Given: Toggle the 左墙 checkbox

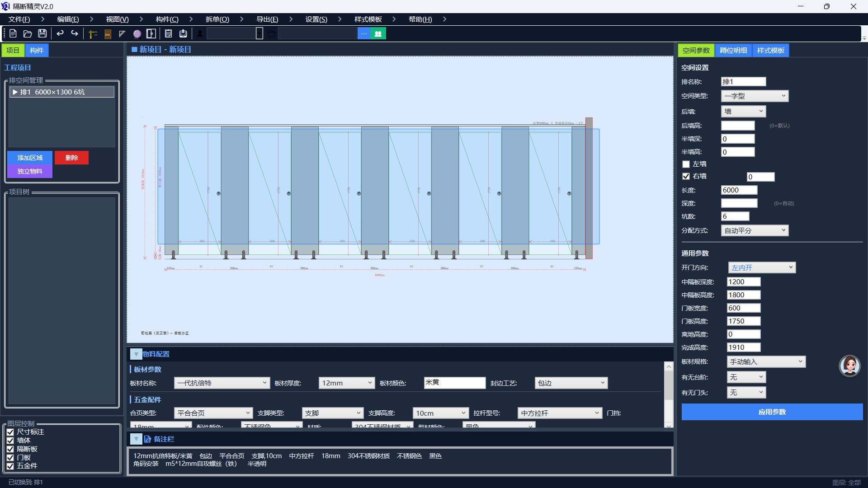Looking at the screenshot, I should pos(686,164).
